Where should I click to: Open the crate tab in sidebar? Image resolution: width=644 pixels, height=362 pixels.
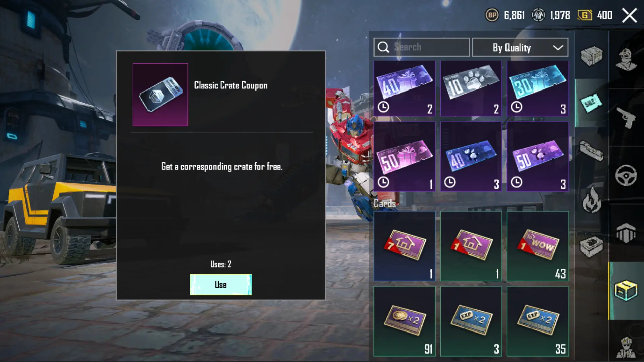click(x=592, y=56)
